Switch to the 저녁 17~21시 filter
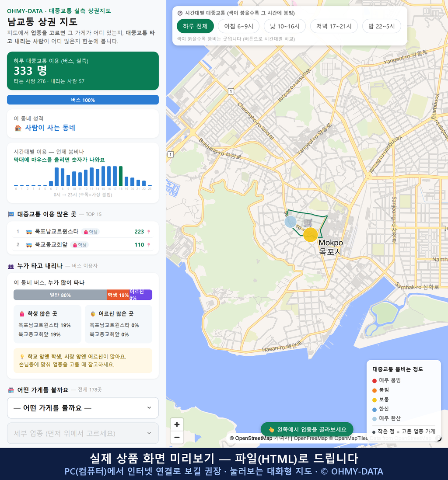Viewport: 448px width, 480px height. tap(334, 26)
